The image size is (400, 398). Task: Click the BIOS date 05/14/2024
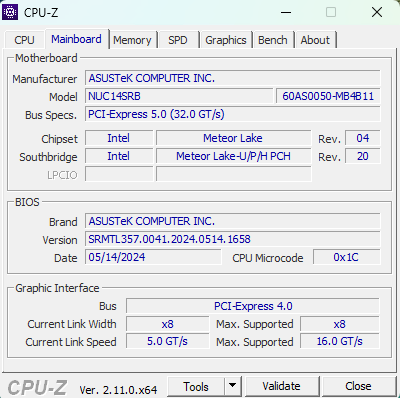tap(153, 257)
